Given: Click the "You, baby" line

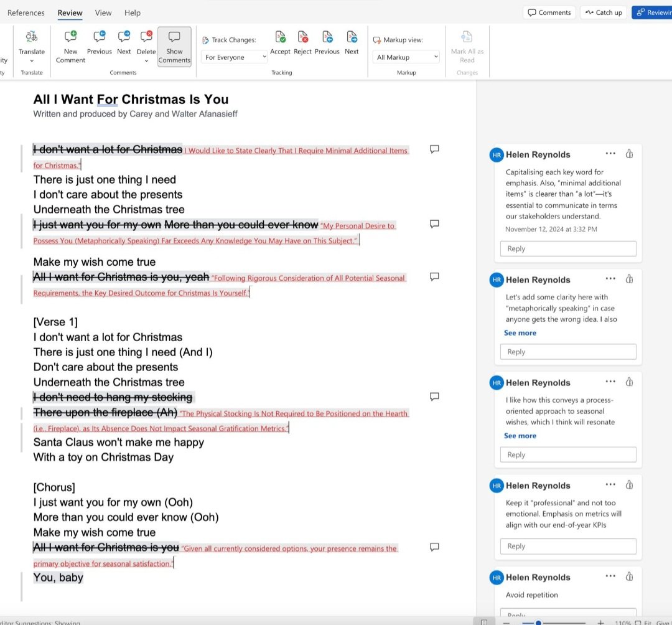Looking at the screenshot, I should 58,578.
